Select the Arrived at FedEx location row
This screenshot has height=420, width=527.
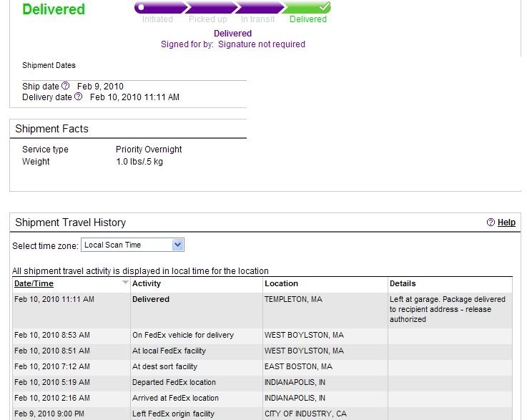click(262, 398)
